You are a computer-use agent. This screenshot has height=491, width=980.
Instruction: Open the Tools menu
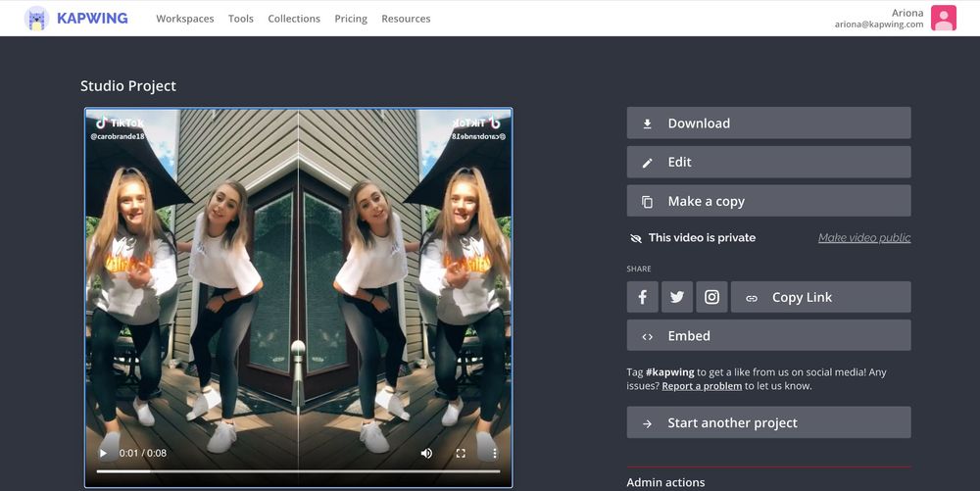coord(241,19)
